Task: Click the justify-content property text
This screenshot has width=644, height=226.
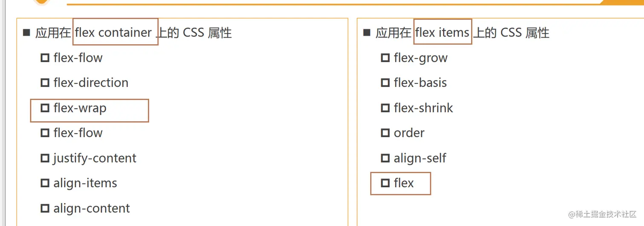Action: tap(95, 158)
